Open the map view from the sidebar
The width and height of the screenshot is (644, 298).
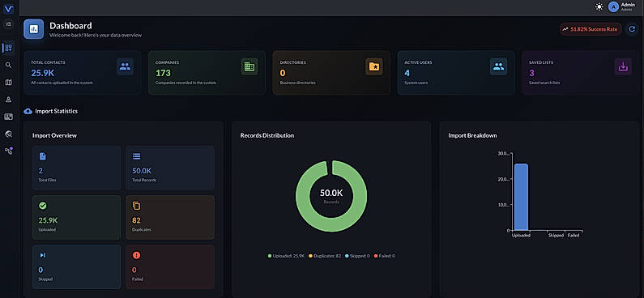point(9,83)
